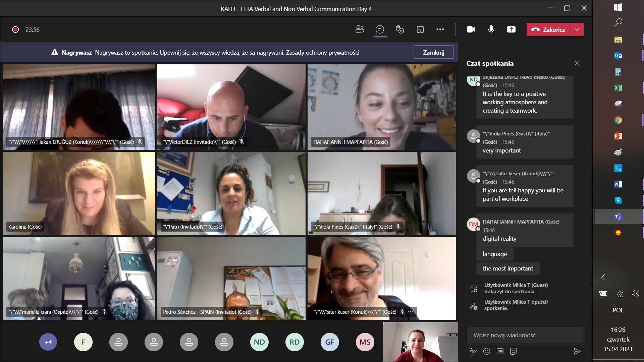Screen dimensions: 644x362
Task: Open Calculator from taskbar
Action: tap(618, 72)
